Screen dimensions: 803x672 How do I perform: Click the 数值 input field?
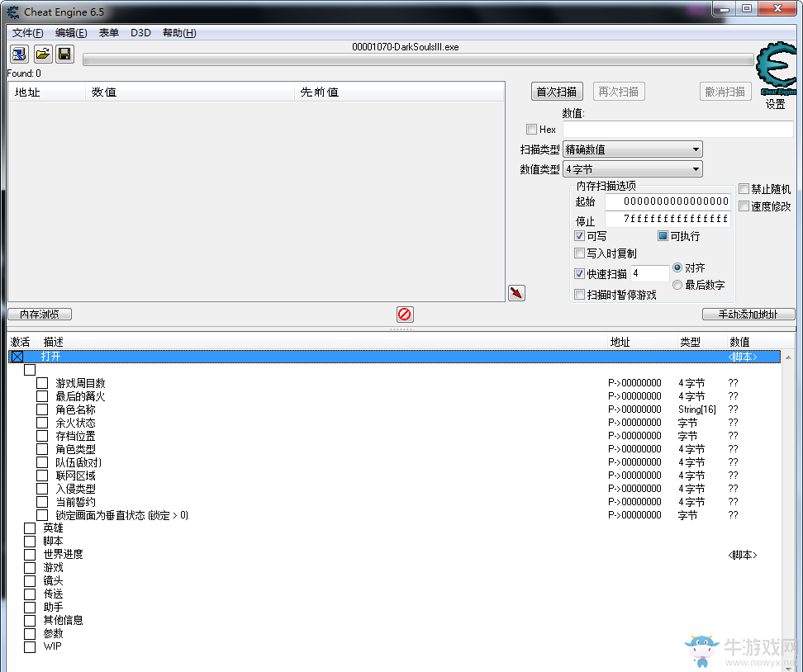678,129
